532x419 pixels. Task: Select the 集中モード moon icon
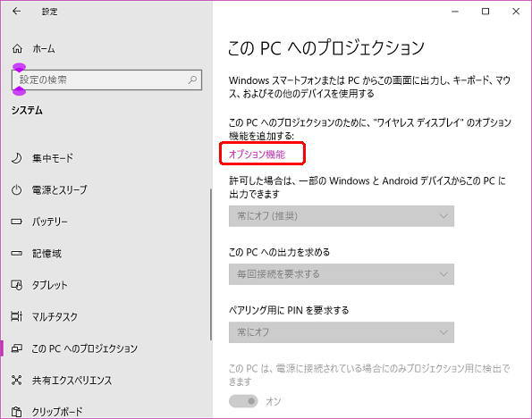click(17, 158)
